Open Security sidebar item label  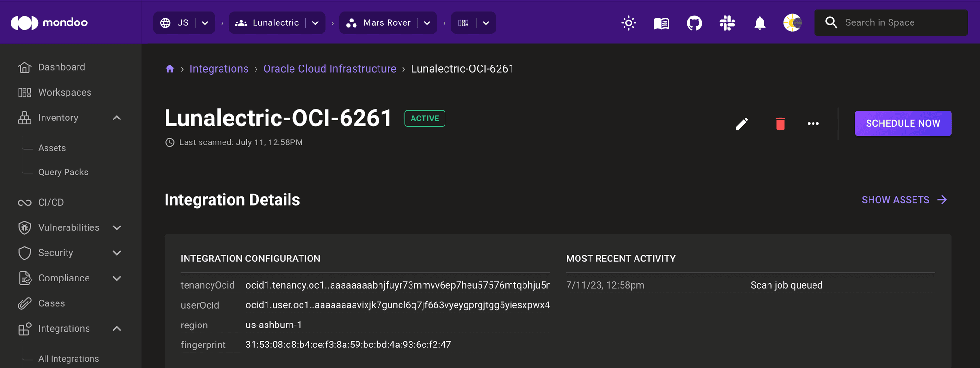coord(56,253)
